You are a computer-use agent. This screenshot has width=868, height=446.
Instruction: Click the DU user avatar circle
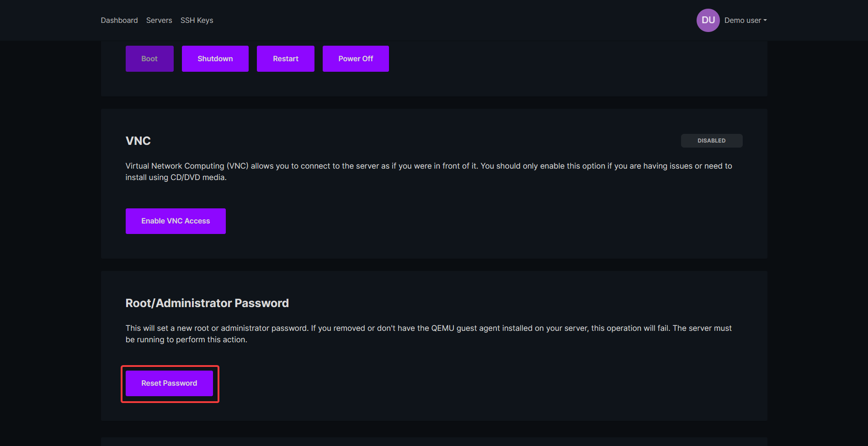[x=708, y=20]
